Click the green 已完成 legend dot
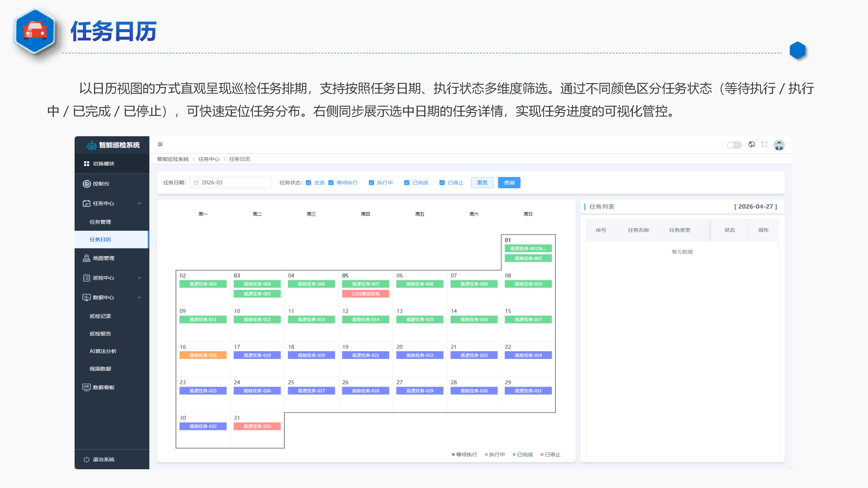Image resolution: width=868 pixels, height=488 pixels. pos(514,455)
